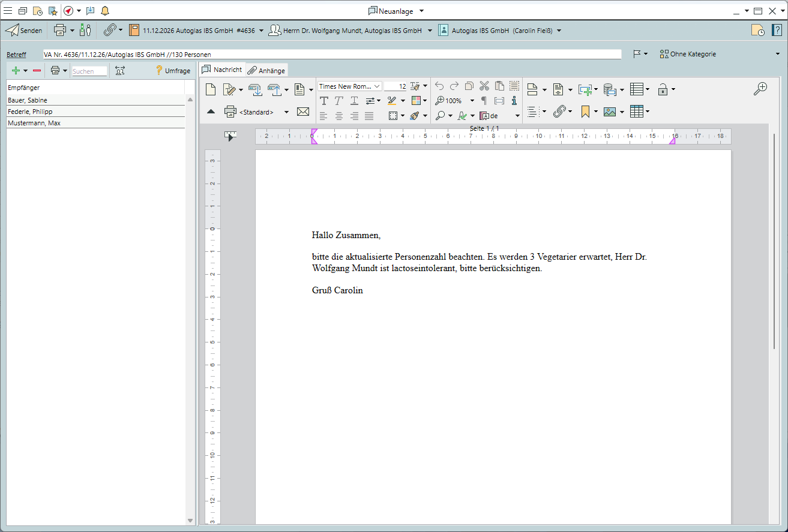788x532 pixels.
Task: Click the scissors cut icon
Action: [484, 86]
